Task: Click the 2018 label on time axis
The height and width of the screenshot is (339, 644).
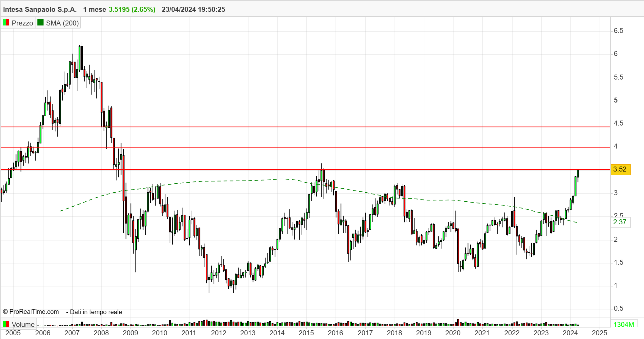Action: (x=395, y=333)
